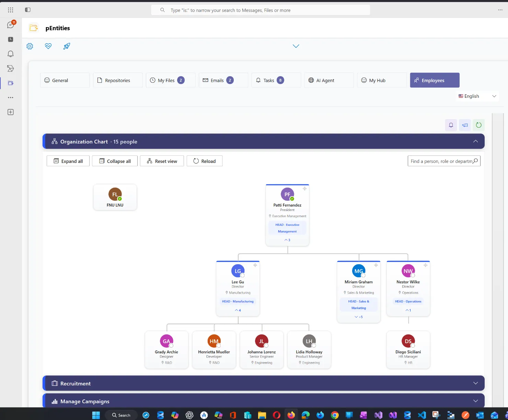
Task: Collapse Nestor Wilke's single report
Action: (408, 311)
